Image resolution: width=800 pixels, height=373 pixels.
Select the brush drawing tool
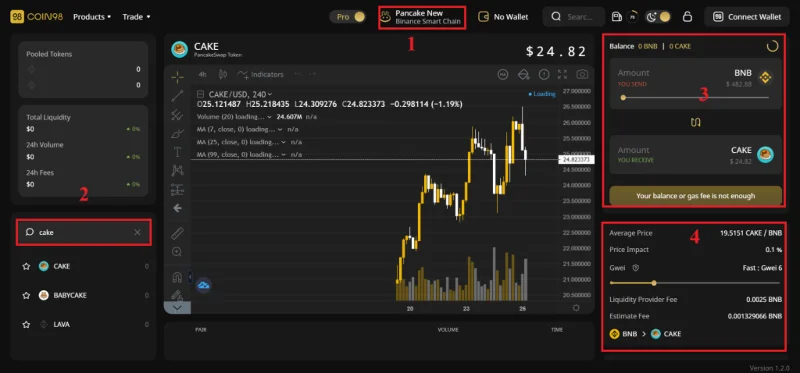click(x=177, y=134)
